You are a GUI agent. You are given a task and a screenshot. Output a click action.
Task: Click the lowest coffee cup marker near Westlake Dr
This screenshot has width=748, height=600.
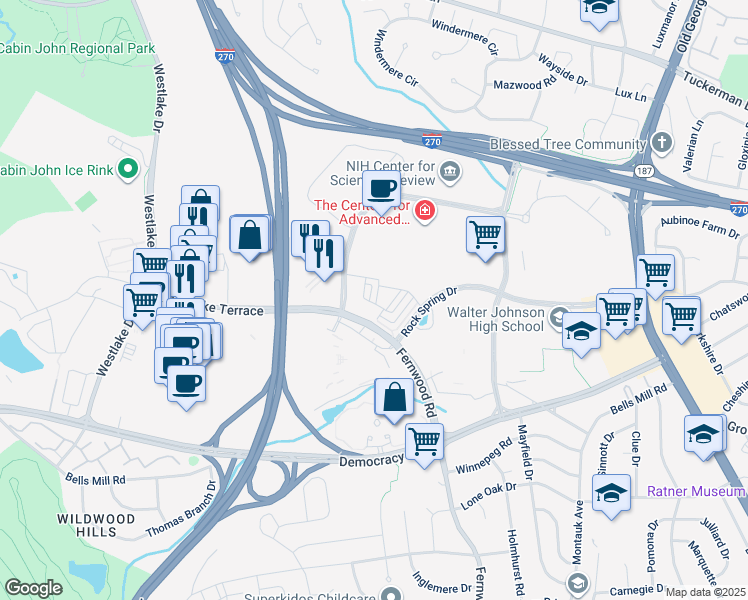pyautogui.click(x=187, y=384)
